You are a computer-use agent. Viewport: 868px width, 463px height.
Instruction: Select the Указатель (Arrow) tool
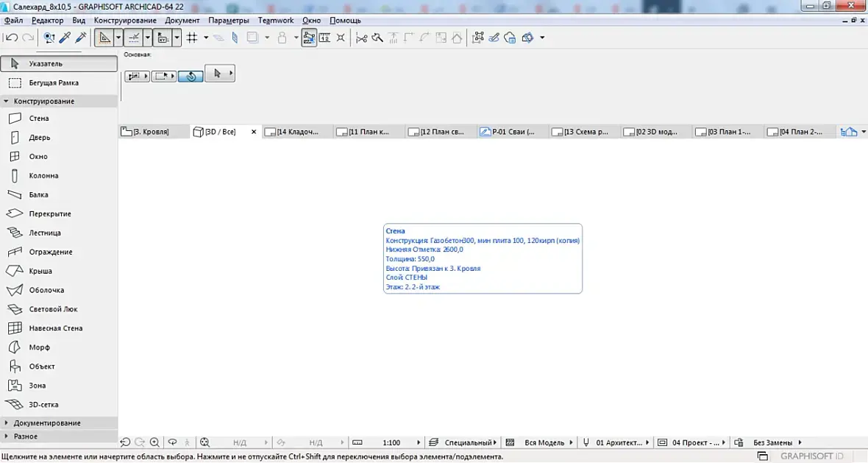coord(59,64)
